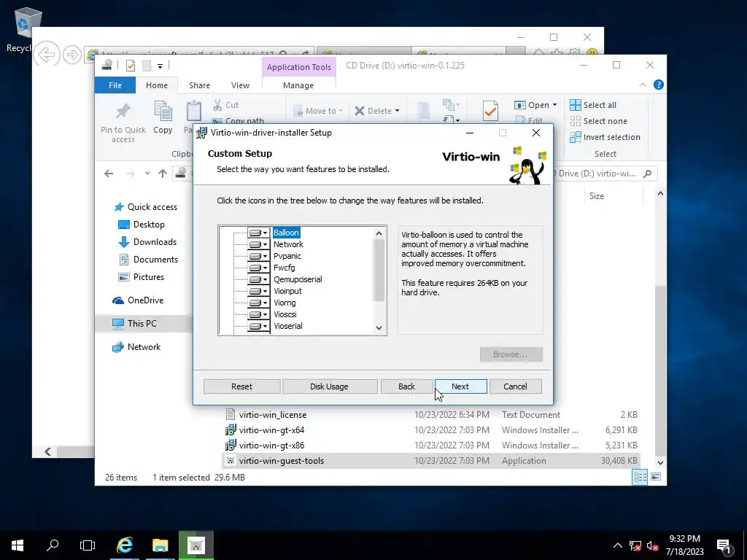Open the Vioinput feature install dropdown
This screenshot has width=747, height=560.
click(x=258, y=291)
